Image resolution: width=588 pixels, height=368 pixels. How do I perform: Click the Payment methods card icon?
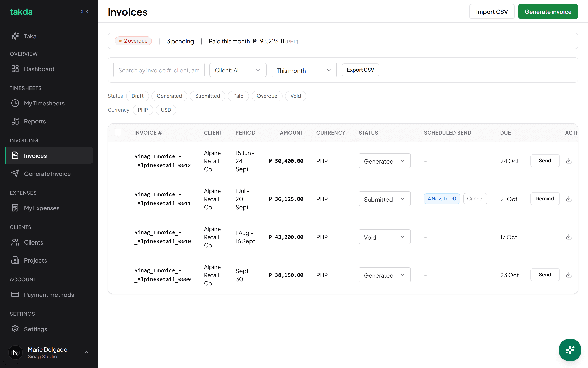click(15, 294)
